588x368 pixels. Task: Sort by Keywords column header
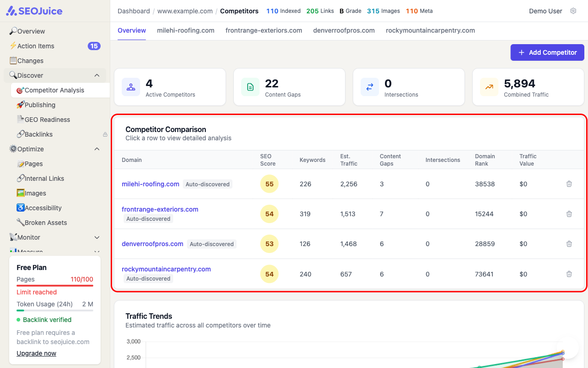pyautogui.click(x=312, y=160)
